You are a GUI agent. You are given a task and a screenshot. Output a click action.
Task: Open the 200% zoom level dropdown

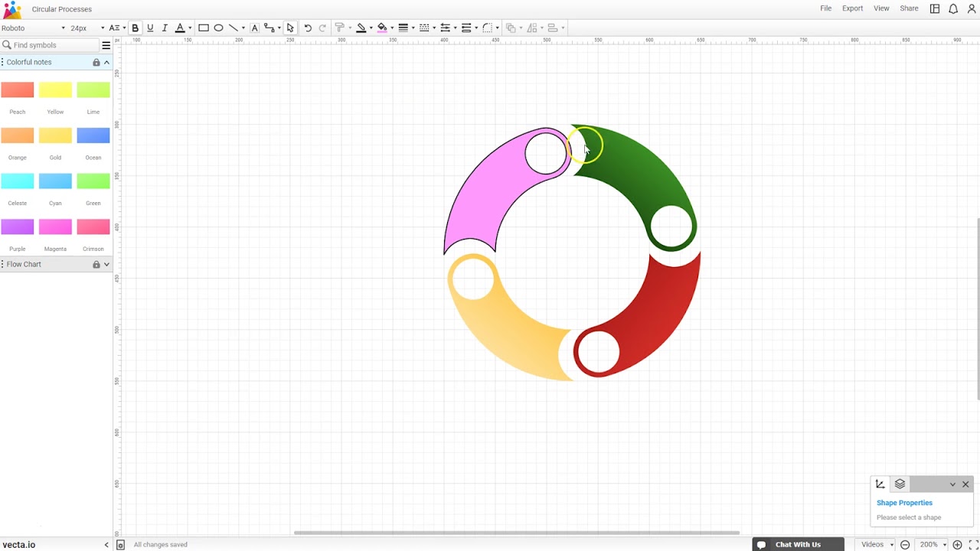(x=933, y=545)
